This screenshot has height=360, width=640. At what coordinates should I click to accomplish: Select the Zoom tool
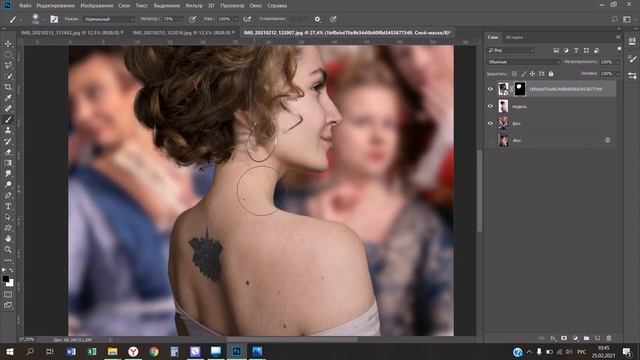pos(8,249)
